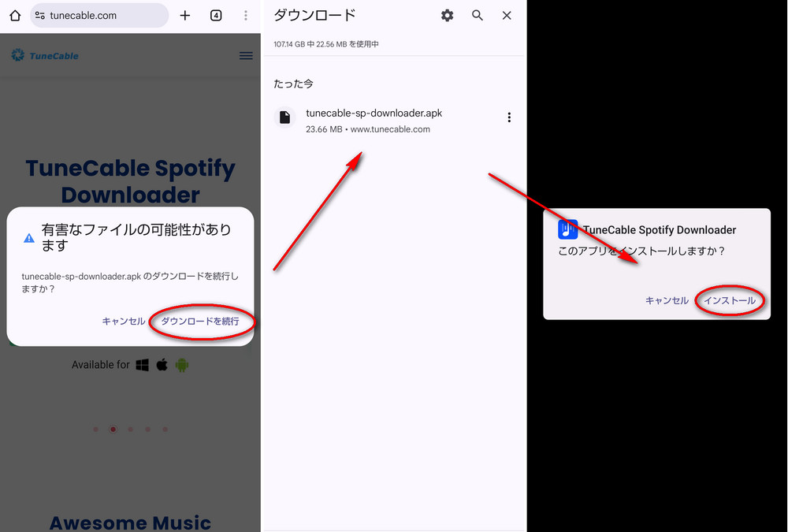Select the active second carousel dot

(113, 430)
